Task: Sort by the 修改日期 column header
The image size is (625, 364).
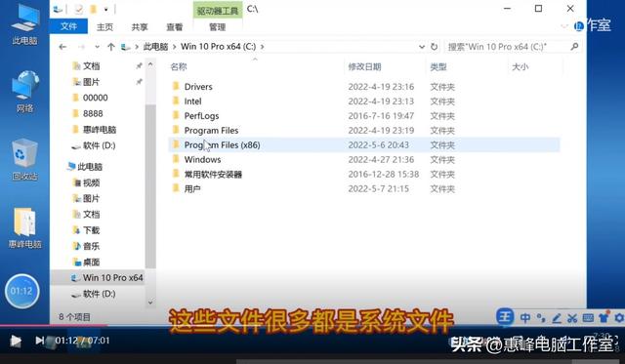Action: (364, 67)
